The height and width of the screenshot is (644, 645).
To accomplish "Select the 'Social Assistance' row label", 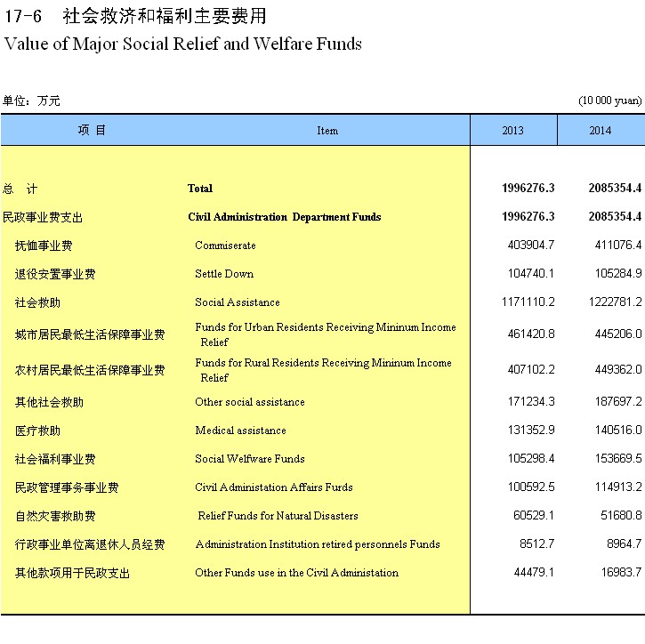I will (x=238, y=302).
